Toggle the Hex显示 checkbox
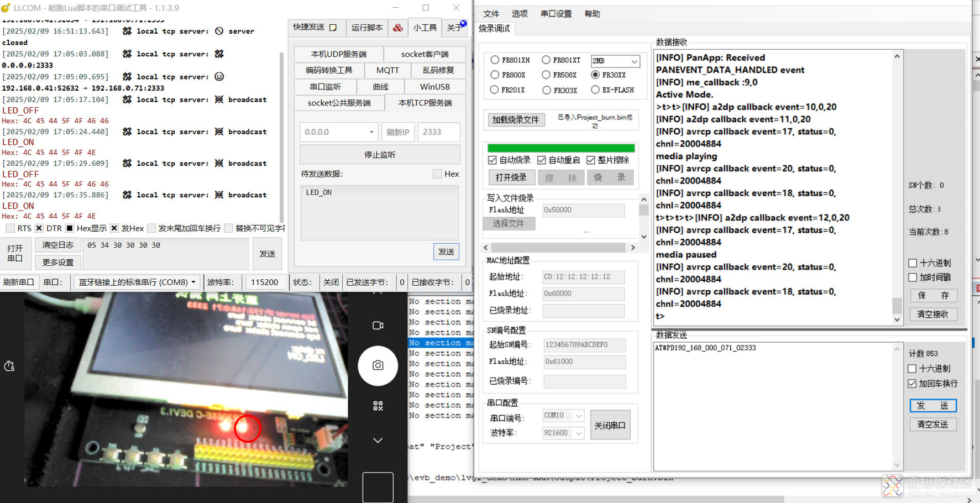The image size is (980, 503). coord(70,228)
